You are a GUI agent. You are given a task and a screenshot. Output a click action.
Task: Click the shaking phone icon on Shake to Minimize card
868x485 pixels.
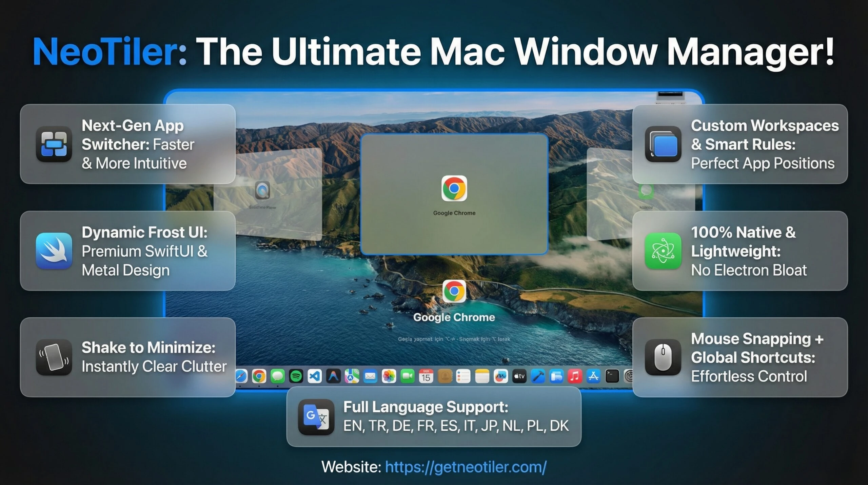[54, 358]
